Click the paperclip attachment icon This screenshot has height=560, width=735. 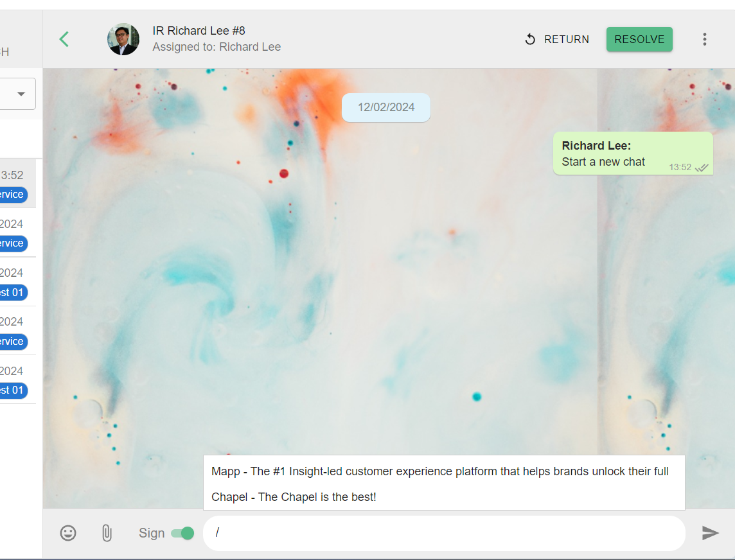point(106,533)
